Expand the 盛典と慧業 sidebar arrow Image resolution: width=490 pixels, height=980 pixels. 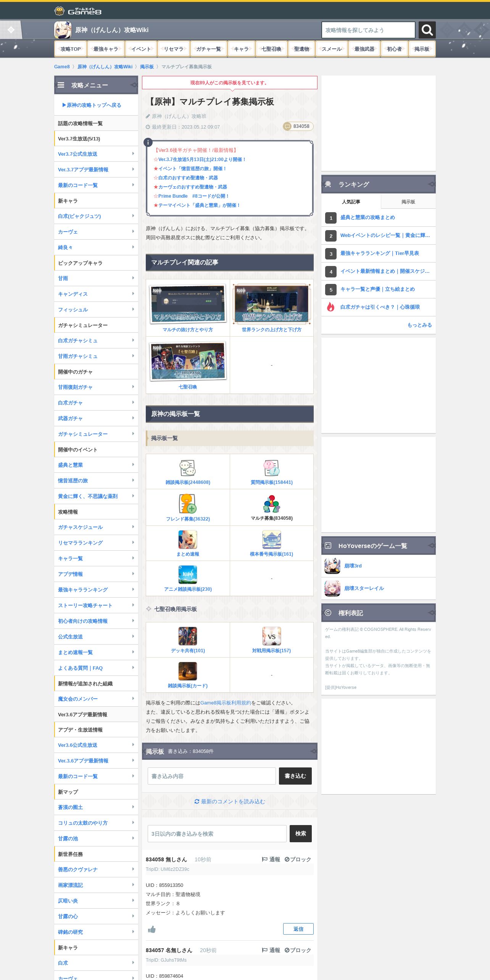coord(133,464)
